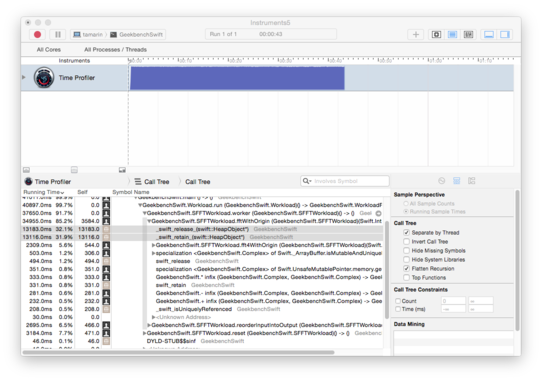Pause the recording
The width and height of the screenshot is (542, 381).
[58, 34]
